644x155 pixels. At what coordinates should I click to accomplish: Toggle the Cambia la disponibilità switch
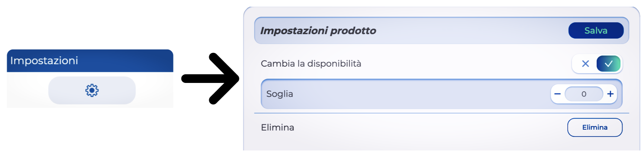click(597, 64)
